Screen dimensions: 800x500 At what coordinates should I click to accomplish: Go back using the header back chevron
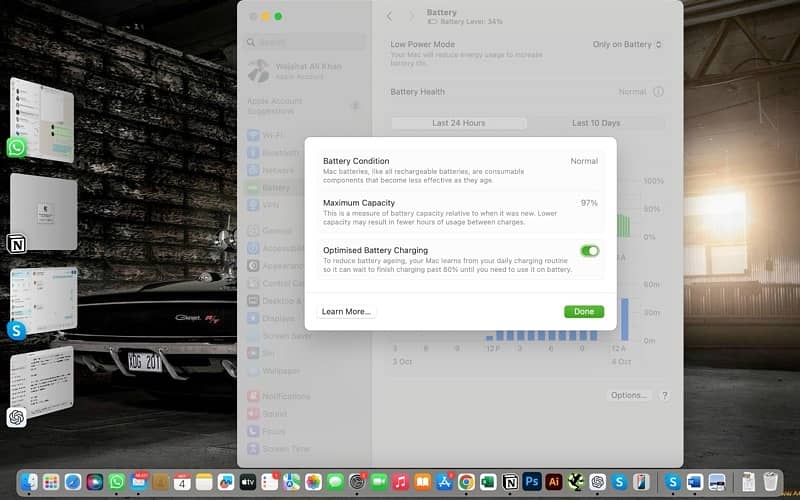tap(390, 16)
